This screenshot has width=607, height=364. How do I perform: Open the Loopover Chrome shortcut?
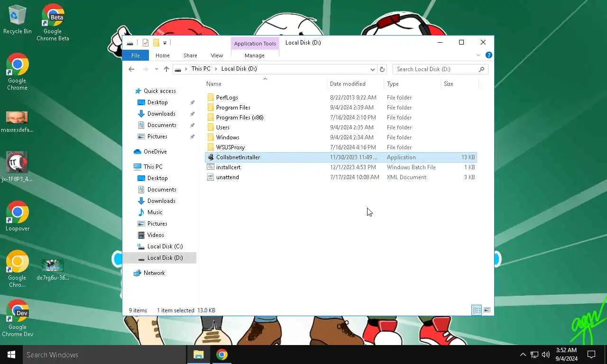coord(18,216)
